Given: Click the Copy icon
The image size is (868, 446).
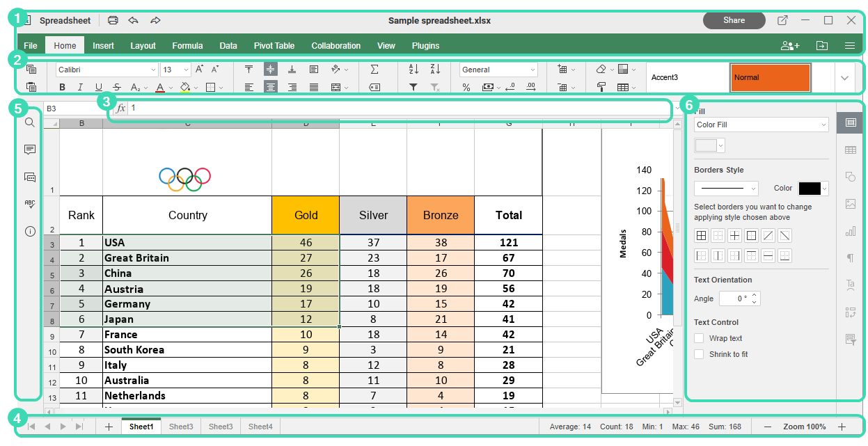Looking at the screenshot, I should coord(31,70).
